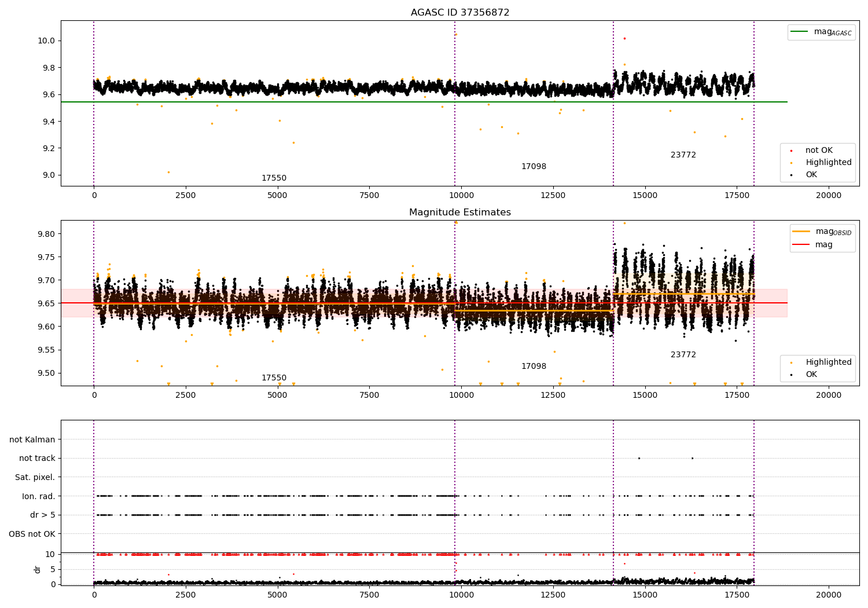Click "OK" in the middle plot legend

pyautogui.click(x=811, y=375)
